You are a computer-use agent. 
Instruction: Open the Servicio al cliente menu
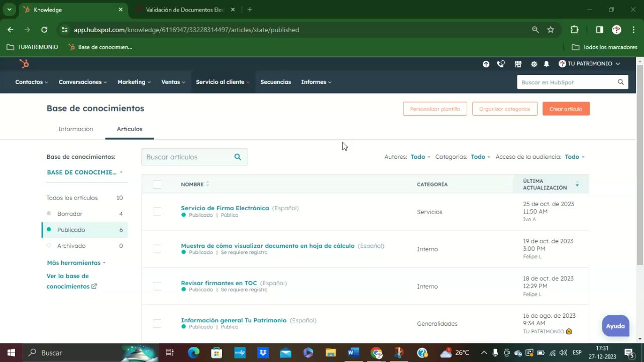[x=223, y=82]
